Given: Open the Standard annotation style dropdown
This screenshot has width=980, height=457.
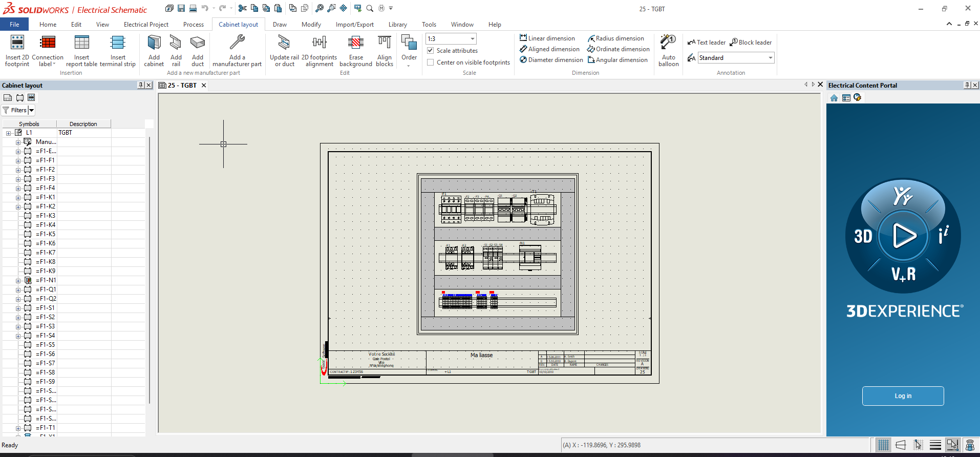Looking at the screenshot, I should click(x=770, y=58).
